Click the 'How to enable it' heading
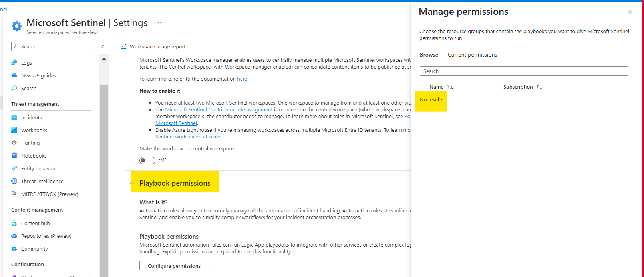644x277 pixels. click(160, 91)
